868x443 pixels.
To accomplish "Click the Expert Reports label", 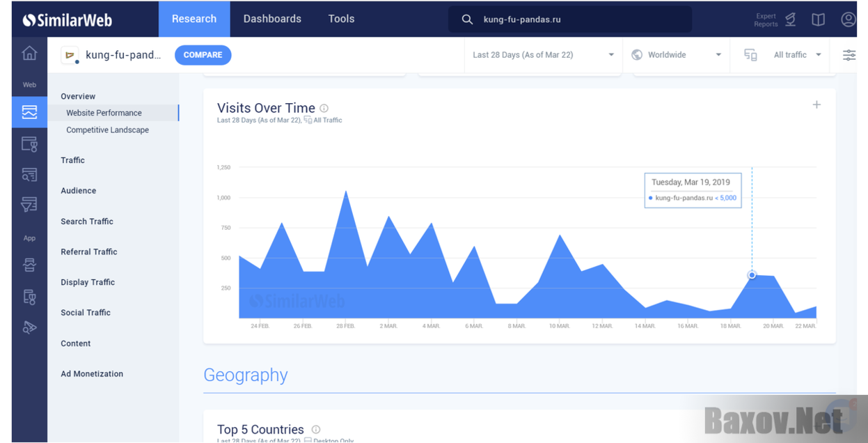I will pos(766,20).
